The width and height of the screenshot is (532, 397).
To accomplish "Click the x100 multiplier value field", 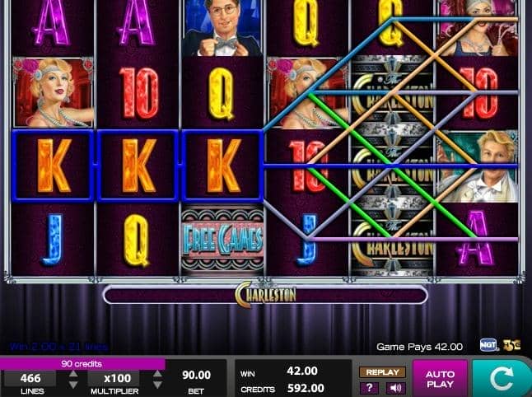I will click(114, 378).
